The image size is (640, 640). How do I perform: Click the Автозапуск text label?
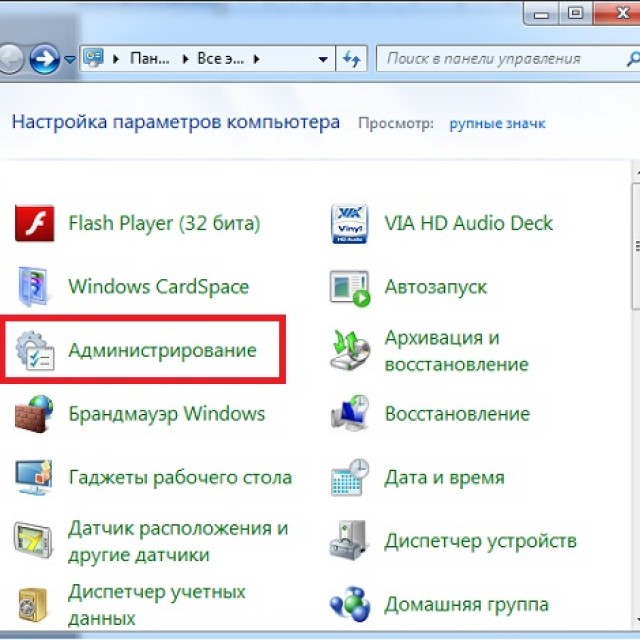click(x=436, y=287)
